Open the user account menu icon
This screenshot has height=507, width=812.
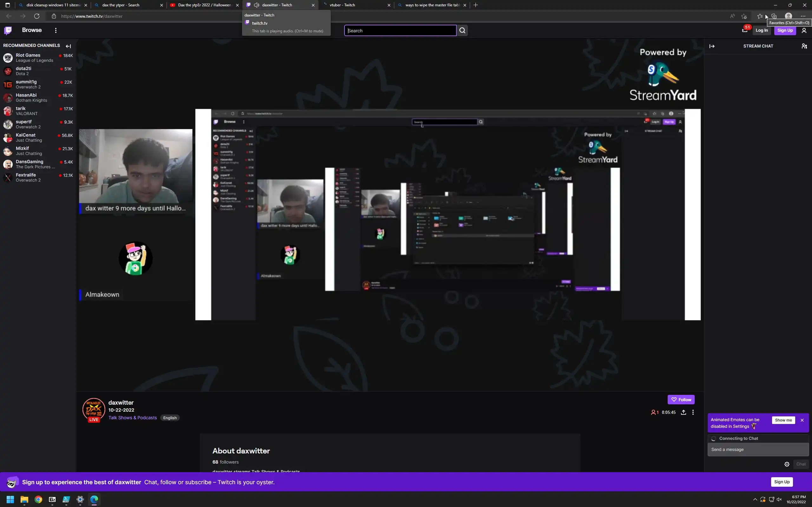[804, 30]
